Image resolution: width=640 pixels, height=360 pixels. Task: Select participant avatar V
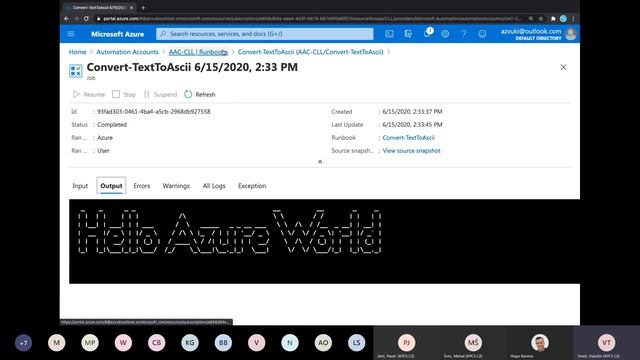257,343
